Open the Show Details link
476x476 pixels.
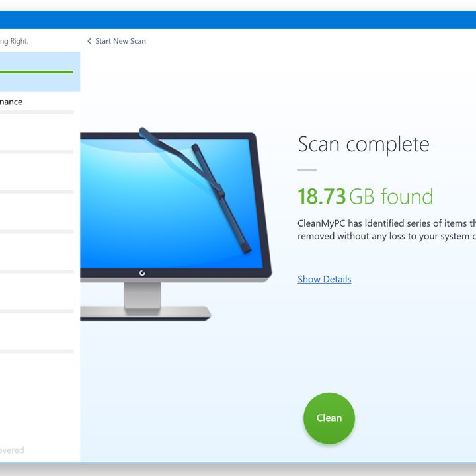pyautogui.click(x=324, y=279)
